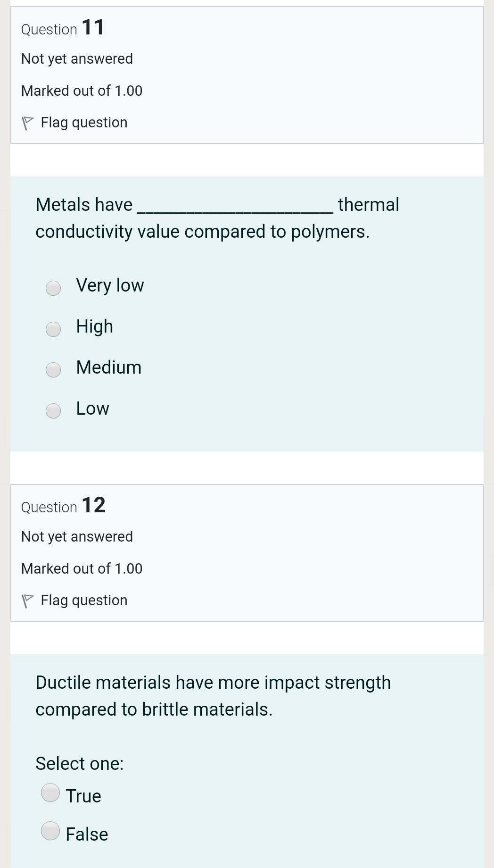Mark the 'False' radio button
494x868 pixels.
(x=50, y=831)
